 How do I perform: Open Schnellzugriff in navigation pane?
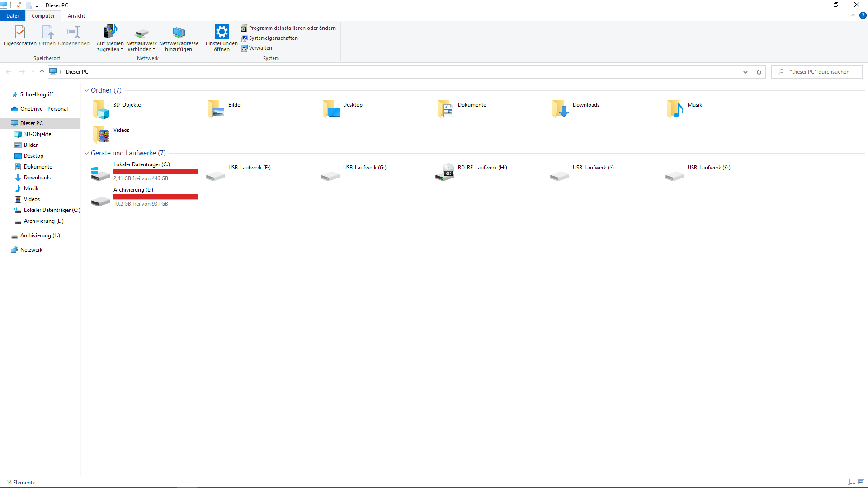coord(36,94)
